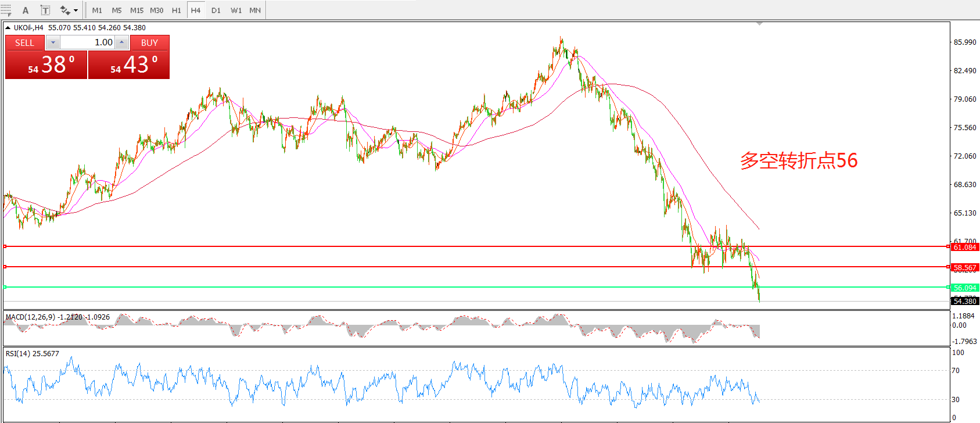
Task: Switch to the D1 timeframe
Action: point(216,10)
